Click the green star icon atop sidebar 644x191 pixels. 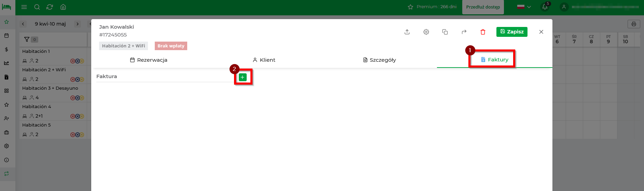coord(6,22)
